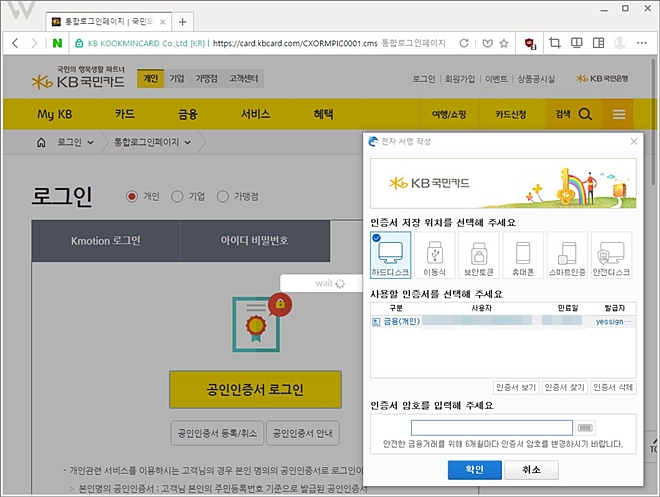
Task: Click the 인증서 삭제 button
Action: click(x=613, y=387)
